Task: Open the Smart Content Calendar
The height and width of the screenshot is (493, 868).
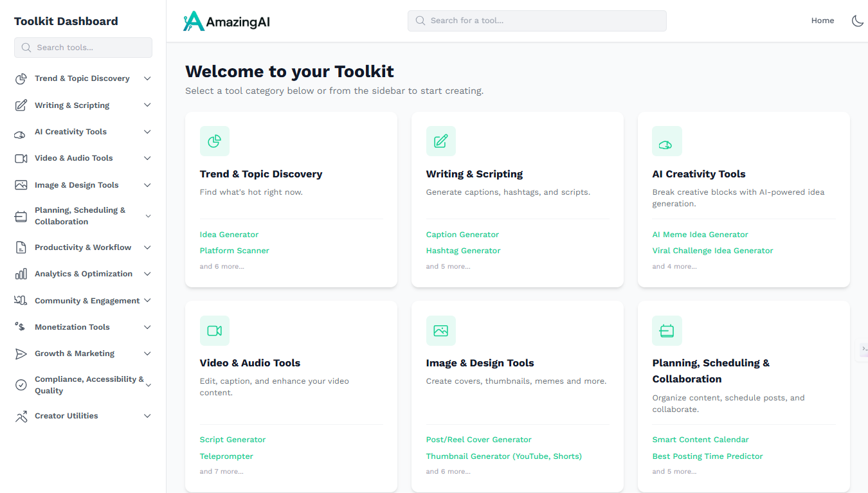Action: tap(700, 439)
